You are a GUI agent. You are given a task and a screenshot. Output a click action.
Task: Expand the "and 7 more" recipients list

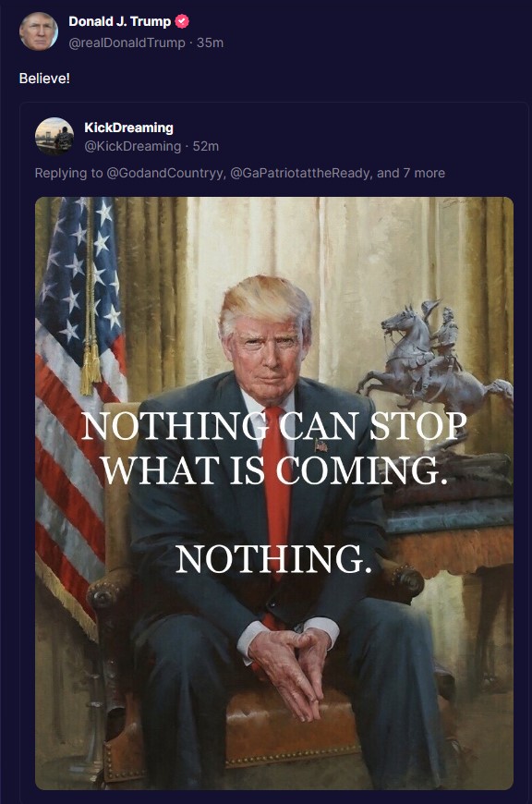(x=411, y=174)
